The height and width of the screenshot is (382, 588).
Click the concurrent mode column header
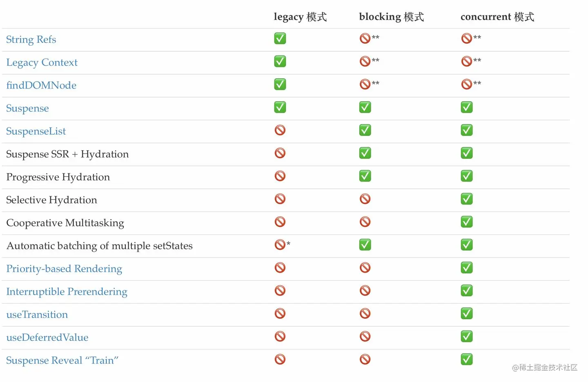point(497,17)
